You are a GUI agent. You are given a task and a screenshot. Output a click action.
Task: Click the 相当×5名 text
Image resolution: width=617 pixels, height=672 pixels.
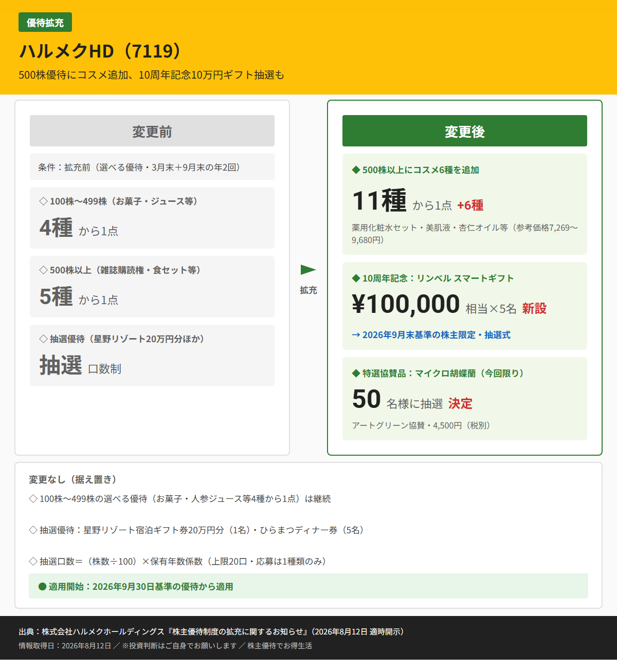[491, 309]
